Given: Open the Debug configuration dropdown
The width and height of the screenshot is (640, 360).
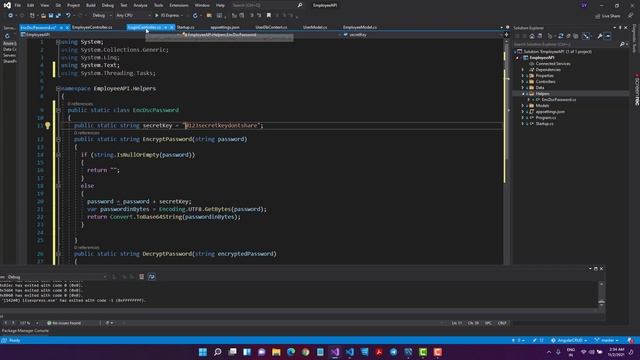Looking at the screenshot, I should click(x=101, y=16).
